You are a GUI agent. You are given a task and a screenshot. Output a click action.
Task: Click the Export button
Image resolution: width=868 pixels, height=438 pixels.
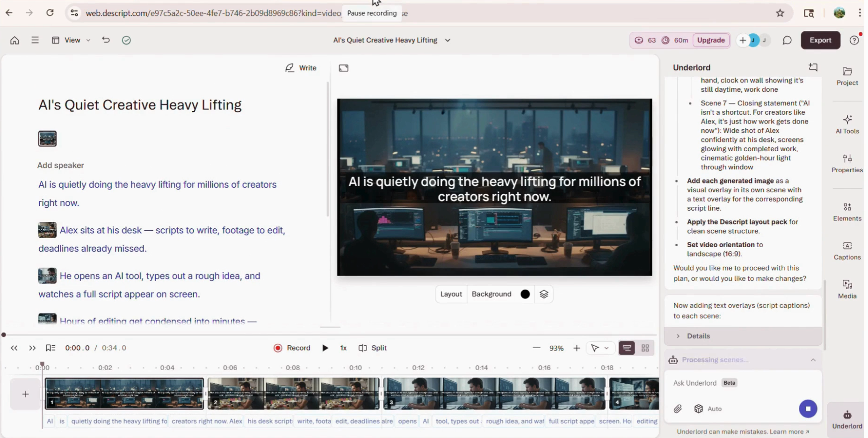click(x=820, y=40)
